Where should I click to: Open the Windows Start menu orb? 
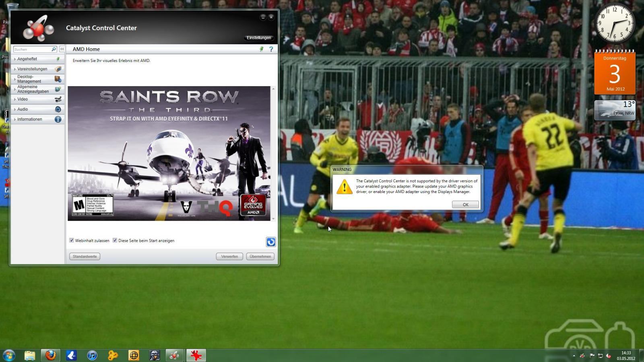click(x=8, y=355)
